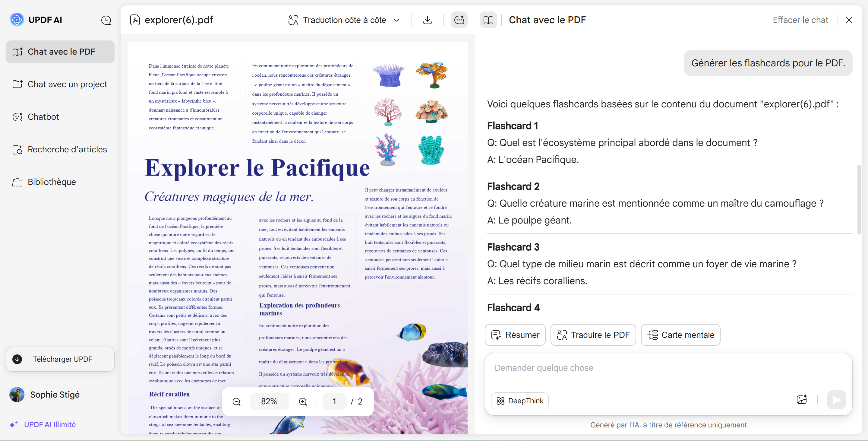Zoom in the PDF with plus magnifier
Screen dimensions: 868x441
click(303, 401)
